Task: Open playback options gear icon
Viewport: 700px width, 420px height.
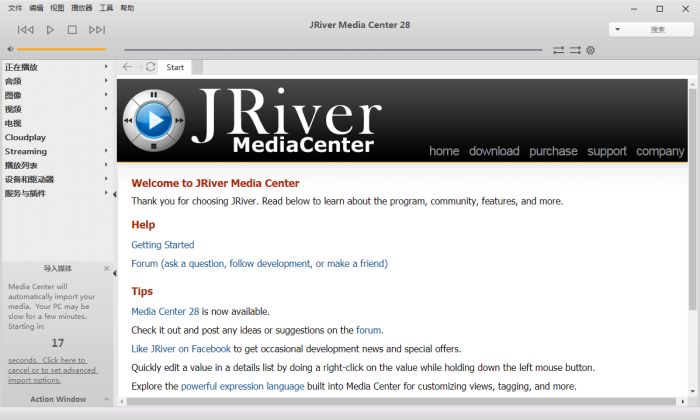Action: (x=590, y=50)
